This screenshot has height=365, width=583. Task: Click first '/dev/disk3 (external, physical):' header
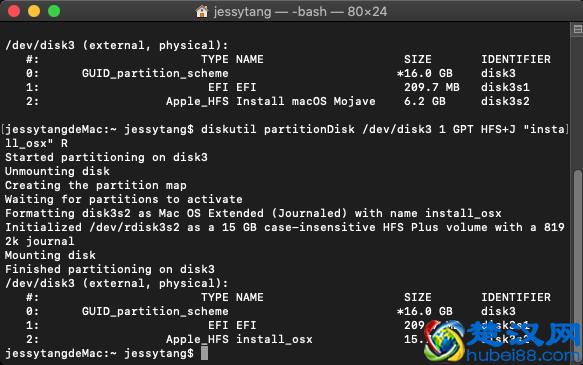116,45
